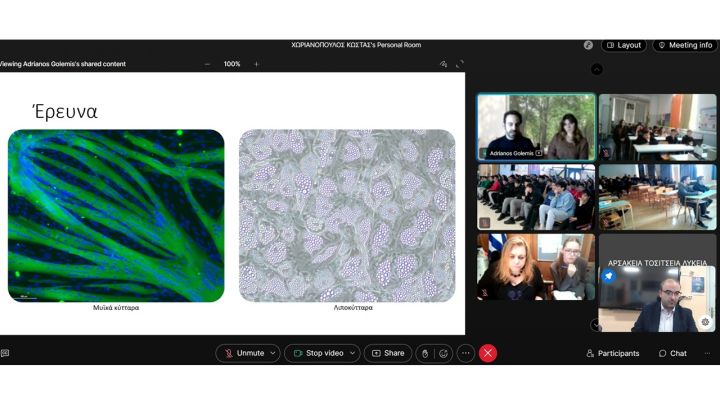The width and height of the screenshot is (720, 405).
Task: Expand video options arrow next to Stop video
Action: 353,353
